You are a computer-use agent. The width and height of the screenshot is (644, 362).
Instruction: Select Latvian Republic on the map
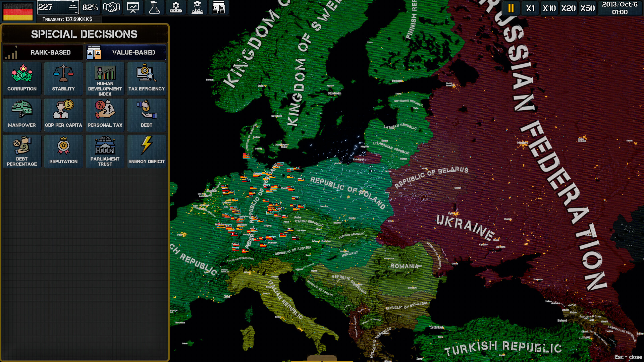[400, 126]
